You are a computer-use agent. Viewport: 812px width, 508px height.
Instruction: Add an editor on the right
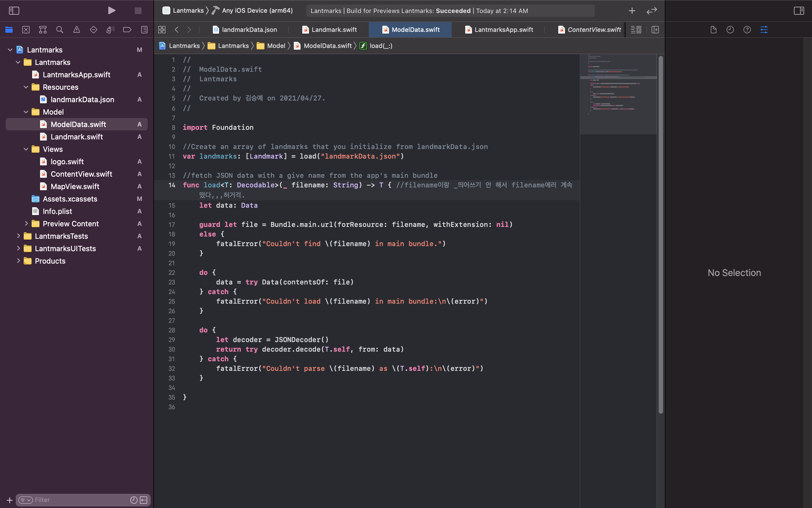[x=655, y=30]
